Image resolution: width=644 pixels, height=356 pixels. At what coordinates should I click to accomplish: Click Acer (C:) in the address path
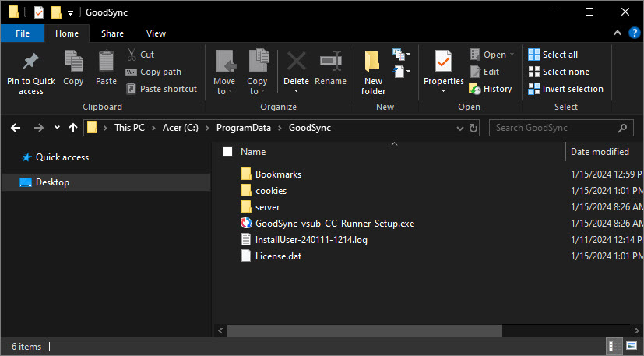(x=181, y=128)
